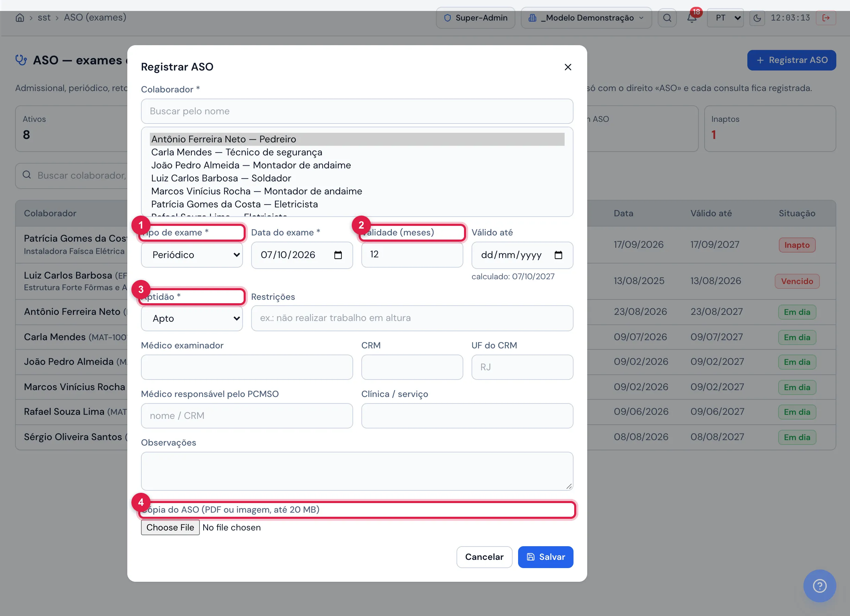Click the logout icon in header
850x616 pixels.
tap(826, 17)
